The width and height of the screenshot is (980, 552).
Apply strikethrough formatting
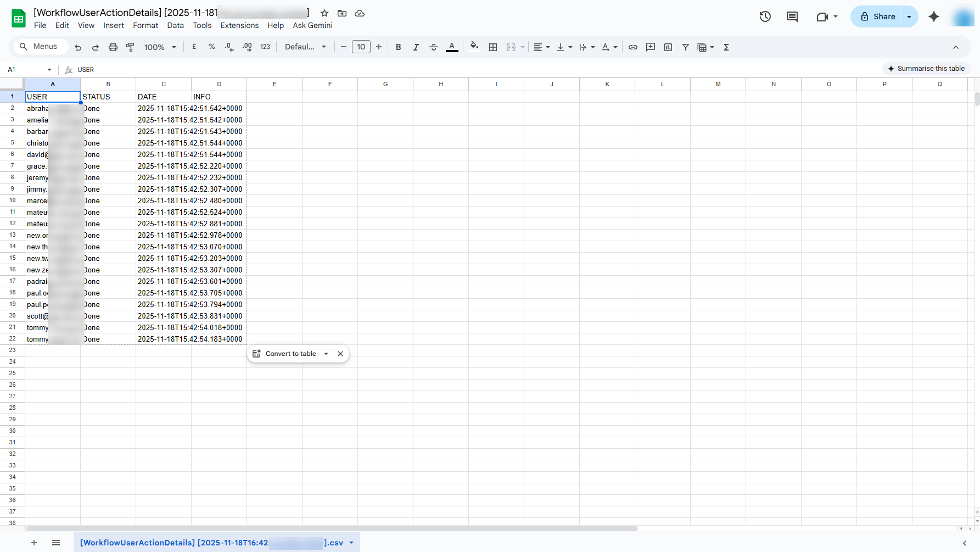pos(434,47)
